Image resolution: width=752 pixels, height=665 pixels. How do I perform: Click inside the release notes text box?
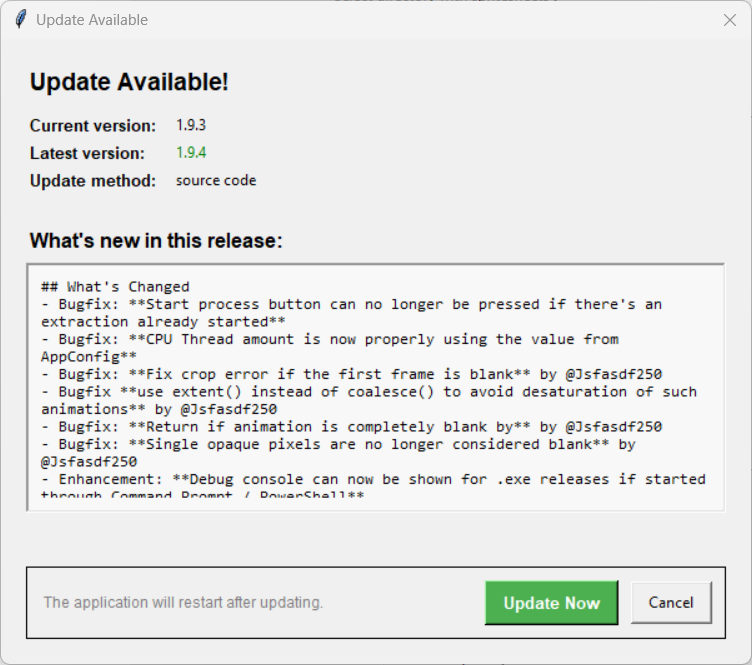[376, 387]
